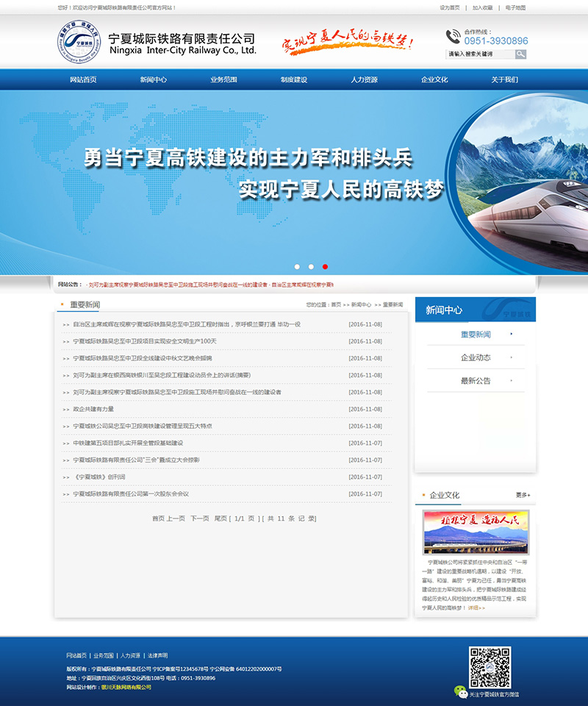This screenshot has height=706, width=588.
Task: Select the first banner slide dot
Action: 297,267
